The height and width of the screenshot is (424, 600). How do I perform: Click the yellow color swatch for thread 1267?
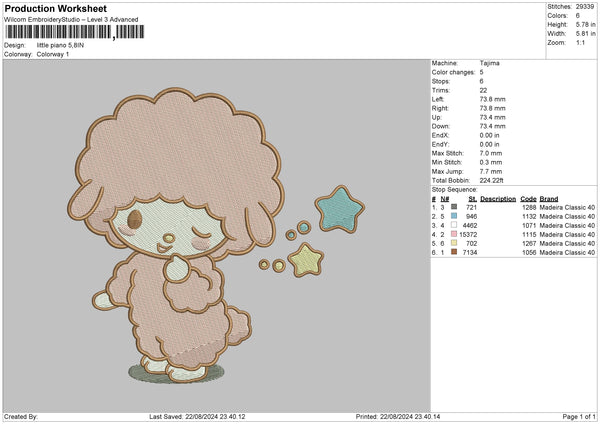coord(454,243)
